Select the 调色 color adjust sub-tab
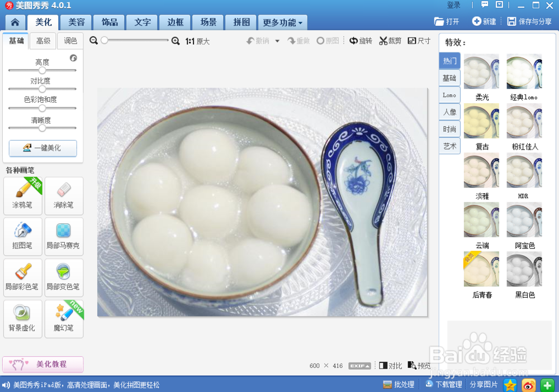Viewport: 559px width, 392px height. click(70, 41)
